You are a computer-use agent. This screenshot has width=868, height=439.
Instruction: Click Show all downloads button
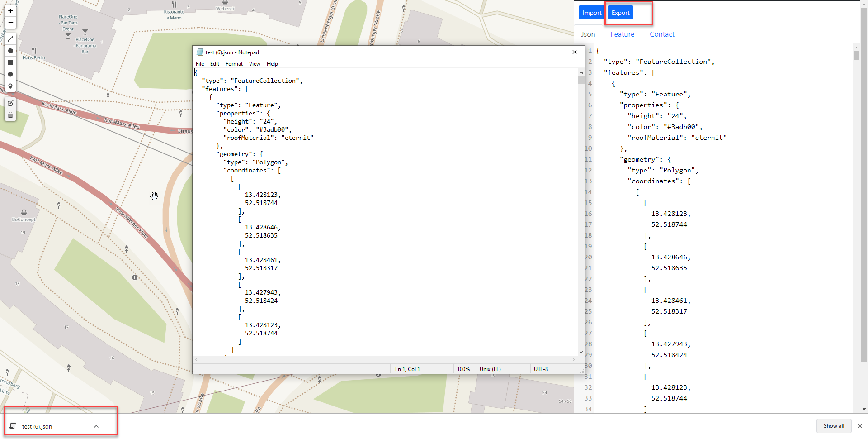pos(834,426)
